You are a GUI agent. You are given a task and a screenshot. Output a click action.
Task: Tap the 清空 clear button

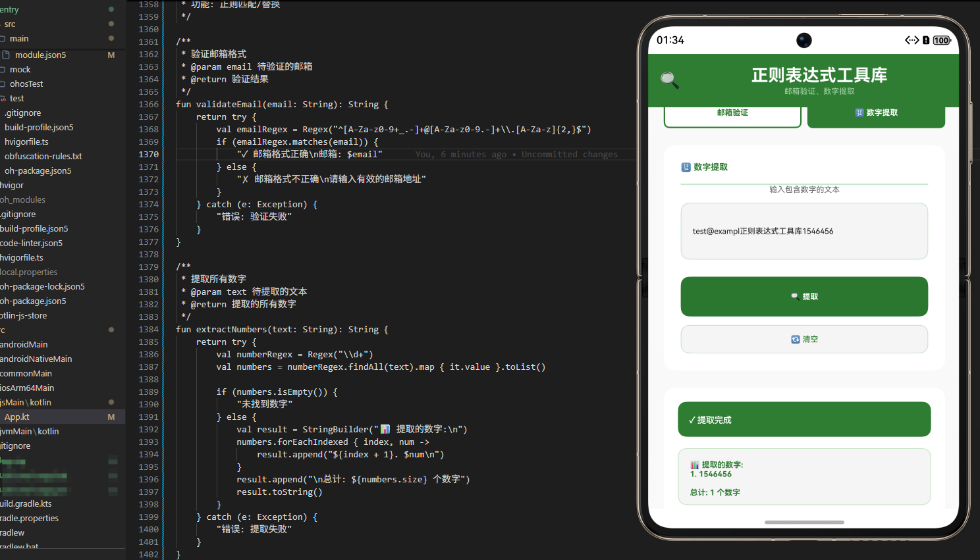(804, 340)
